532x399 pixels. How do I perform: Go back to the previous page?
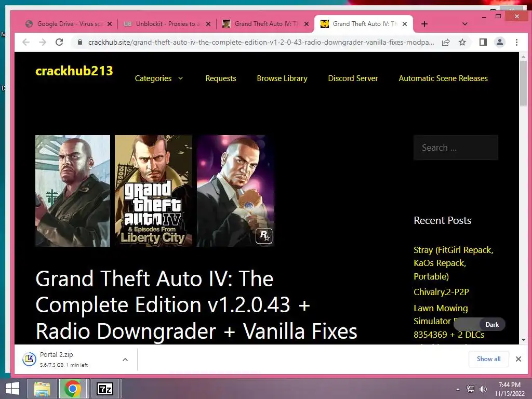[26, 42]
